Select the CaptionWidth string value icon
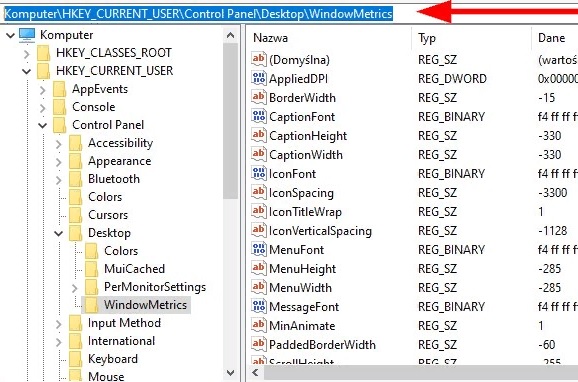Viewport: 578px width, 382px height. click(x=259, y=154)
